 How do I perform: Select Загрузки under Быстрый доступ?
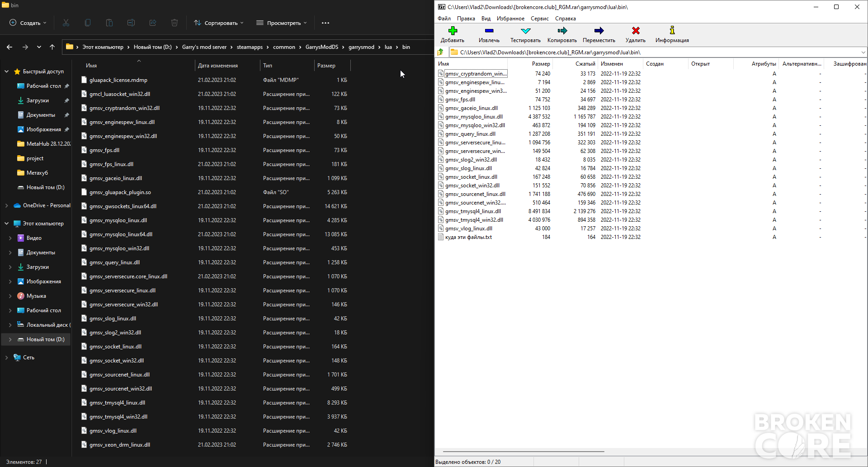coord(38,100)
